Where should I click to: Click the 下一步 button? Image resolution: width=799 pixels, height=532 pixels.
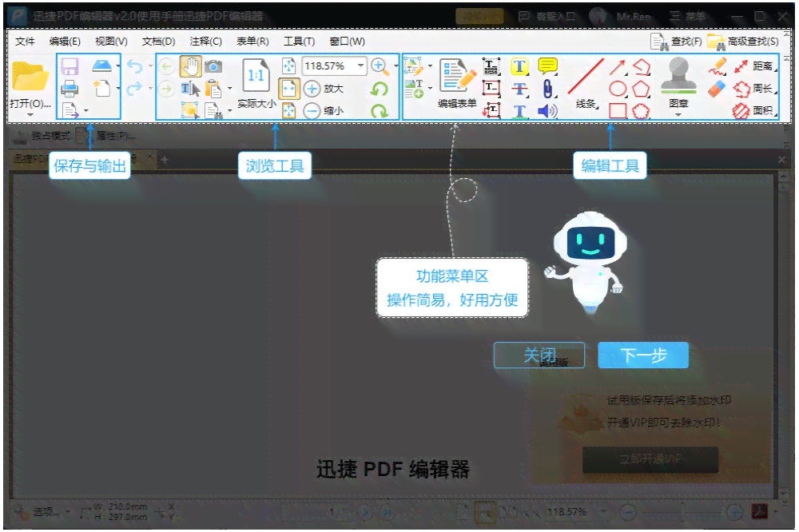643,355
